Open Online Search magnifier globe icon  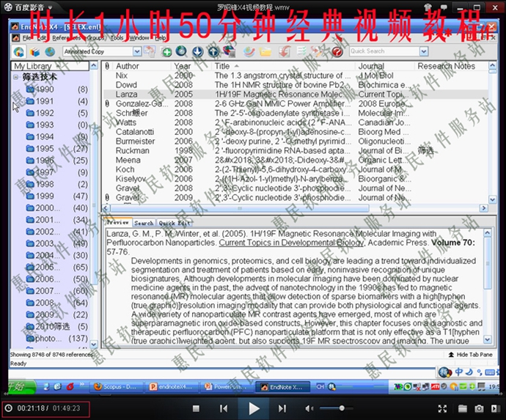click(181, 51)
